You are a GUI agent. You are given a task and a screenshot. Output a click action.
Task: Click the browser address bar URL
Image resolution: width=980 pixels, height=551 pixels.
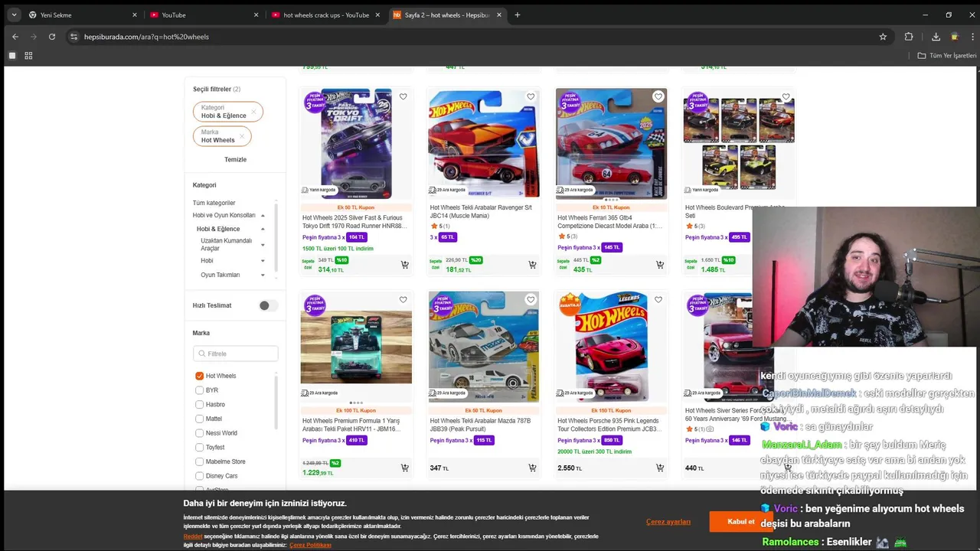[x=146, y=37]
